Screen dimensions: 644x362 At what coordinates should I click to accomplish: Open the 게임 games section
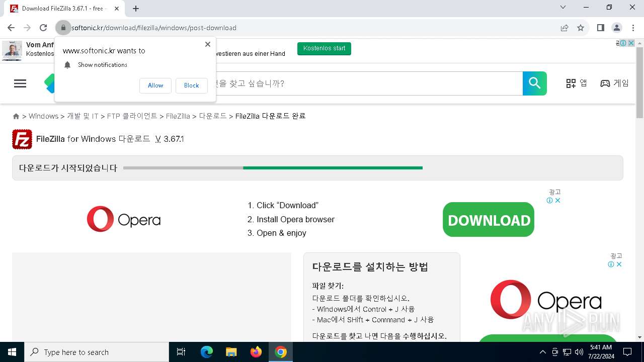point(614,83)
